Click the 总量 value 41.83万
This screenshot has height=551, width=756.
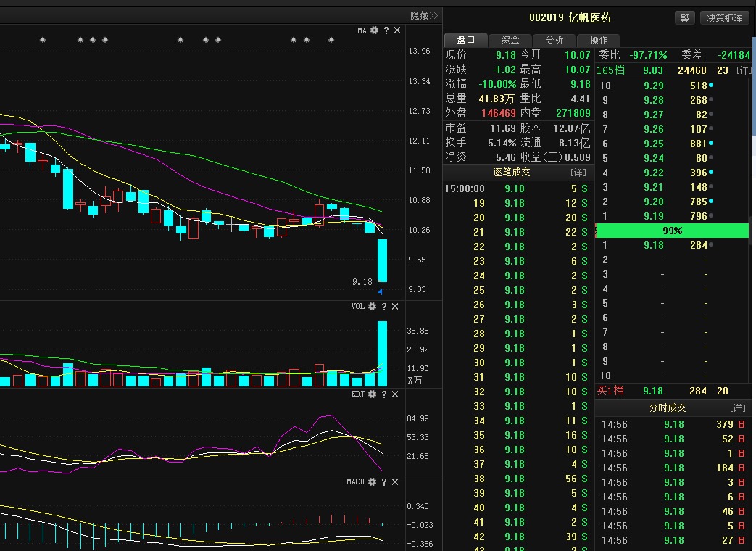(497, 99)
